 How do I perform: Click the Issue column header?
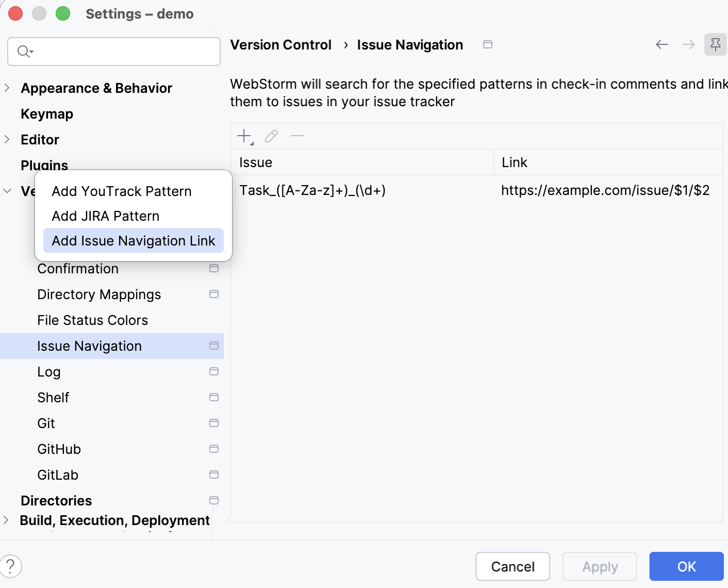tap(362, 162)
